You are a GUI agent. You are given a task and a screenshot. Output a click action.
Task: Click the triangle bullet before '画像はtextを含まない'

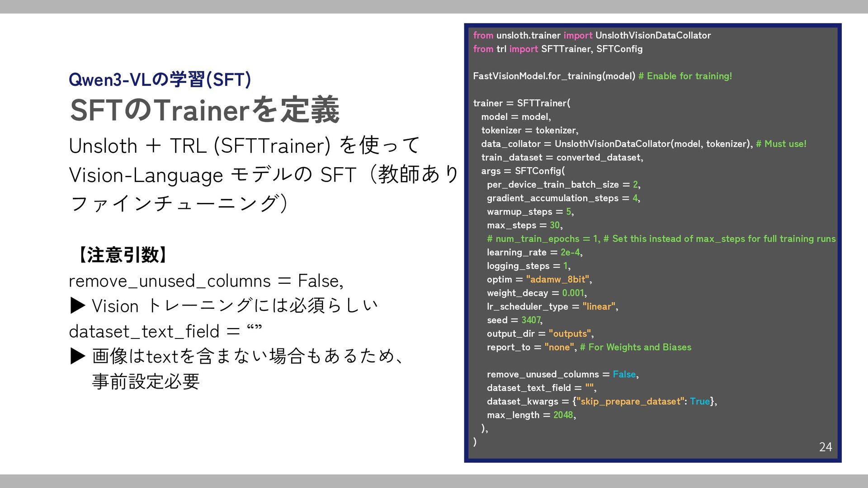click(x=78, y=357)
